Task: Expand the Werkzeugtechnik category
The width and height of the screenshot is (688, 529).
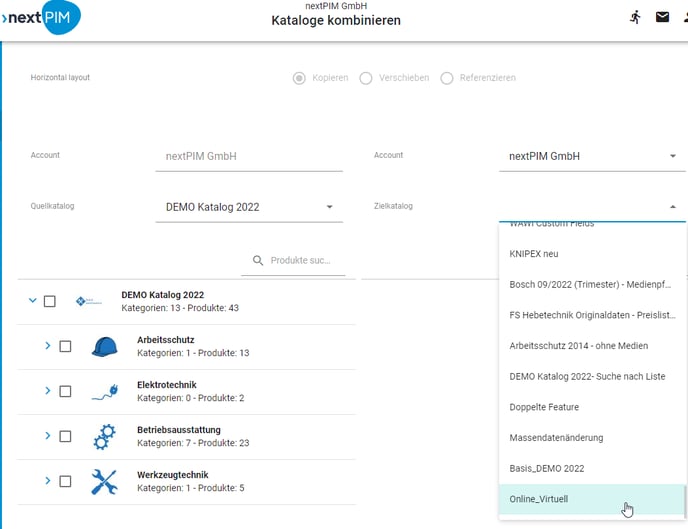Action: click(48, 481)
